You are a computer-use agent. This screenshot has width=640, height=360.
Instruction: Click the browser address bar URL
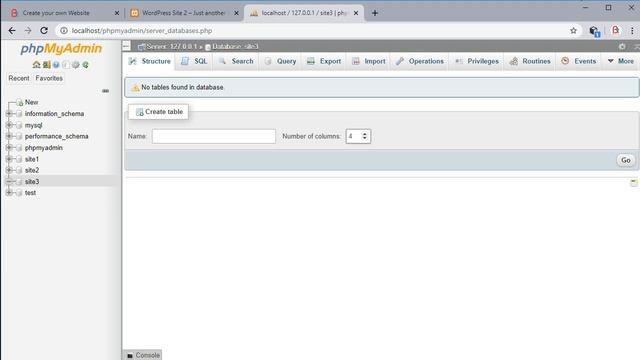pos(142,31)
